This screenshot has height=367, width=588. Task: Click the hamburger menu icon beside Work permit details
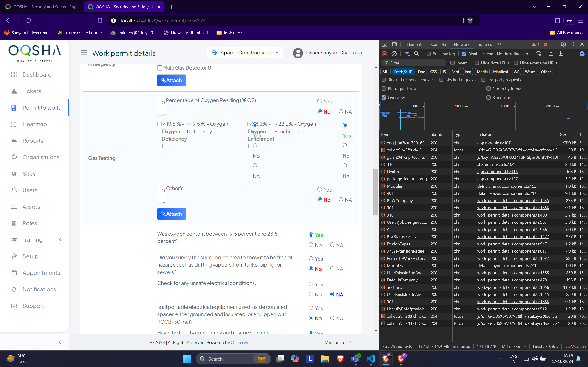pos(84,53)
